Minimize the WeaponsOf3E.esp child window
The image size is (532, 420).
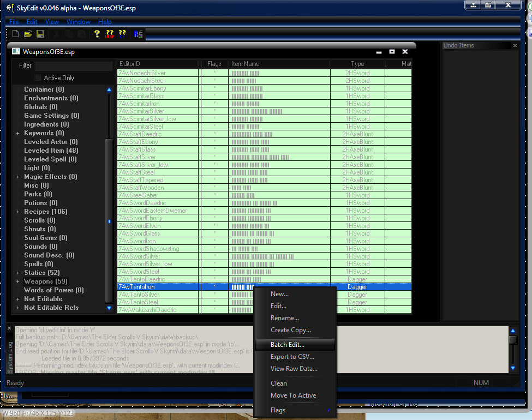point(379,52)
